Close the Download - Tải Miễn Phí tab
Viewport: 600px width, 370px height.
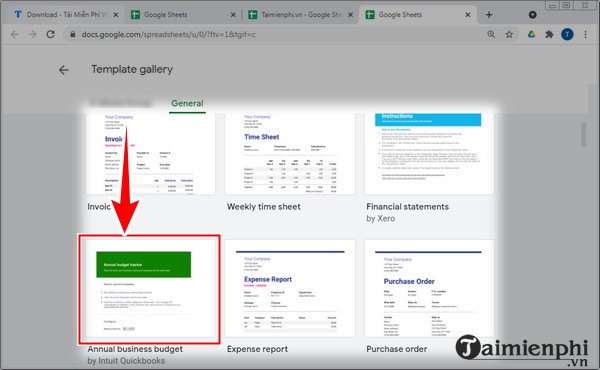point(116,15)
